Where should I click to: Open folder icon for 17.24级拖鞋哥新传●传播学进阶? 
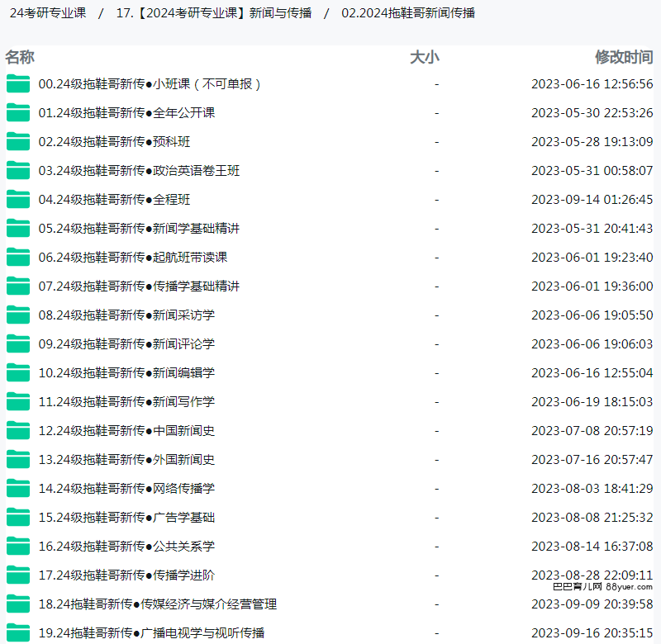18,575
